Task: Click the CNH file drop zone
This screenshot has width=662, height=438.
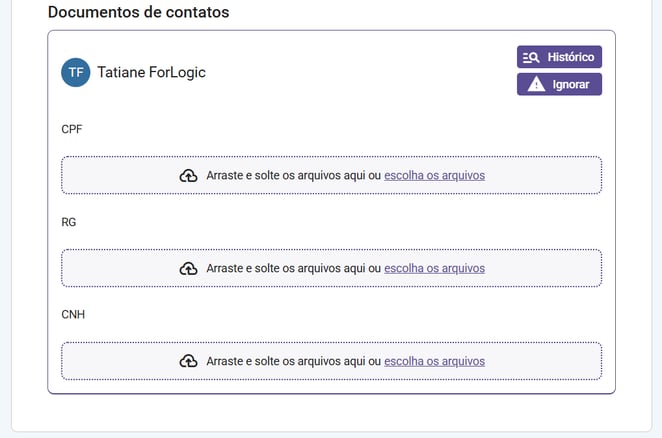Action: coord(331,361)
